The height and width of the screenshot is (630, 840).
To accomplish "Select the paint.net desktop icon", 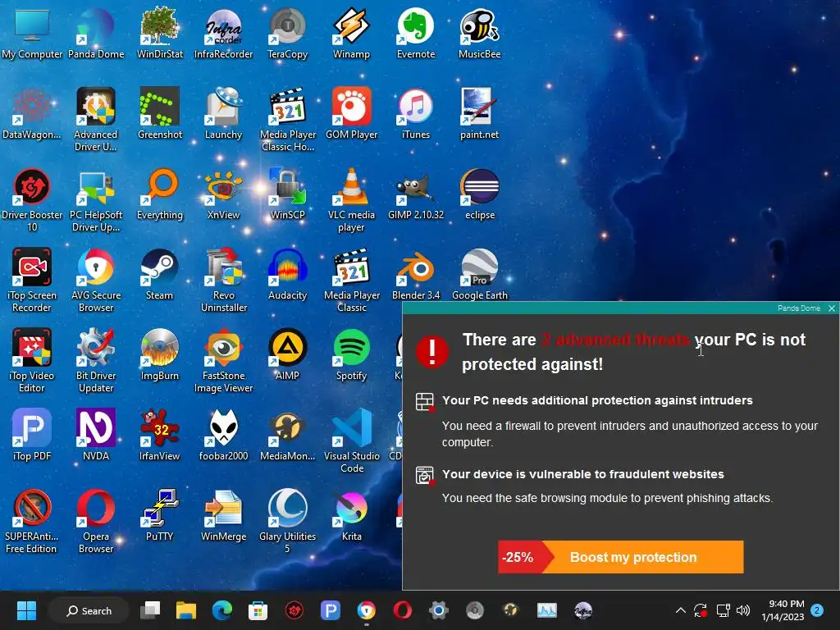I will (479, 113).
